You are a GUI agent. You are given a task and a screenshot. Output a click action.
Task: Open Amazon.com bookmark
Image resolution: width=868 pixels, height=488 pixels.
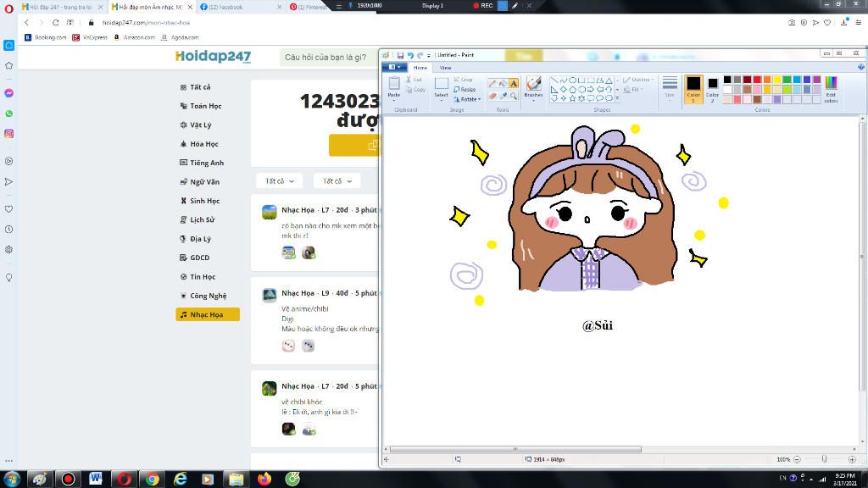pos(134,37)
